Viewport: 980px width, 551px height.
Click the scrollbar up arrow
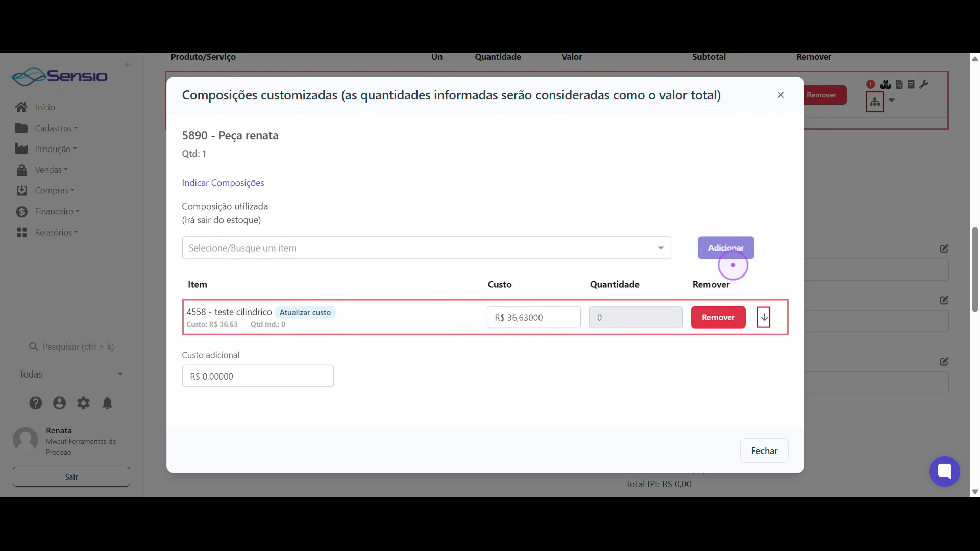coord(975,59)
